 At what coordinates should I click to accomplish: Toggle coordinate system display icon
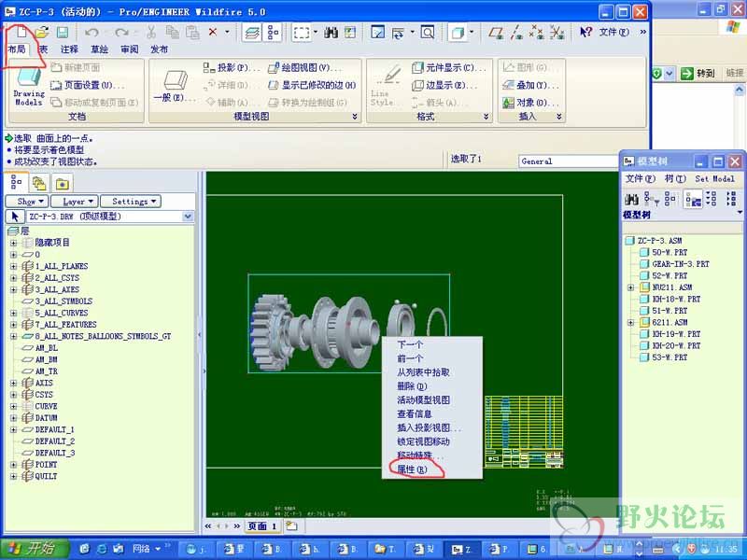pos(557,33)
